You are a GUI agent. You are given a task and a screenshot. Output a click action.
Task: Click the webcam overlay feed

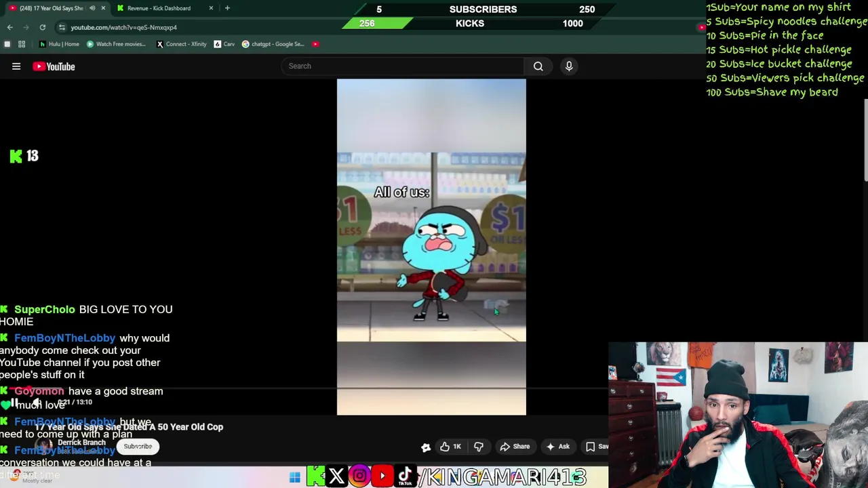click(x=738, y=415)
